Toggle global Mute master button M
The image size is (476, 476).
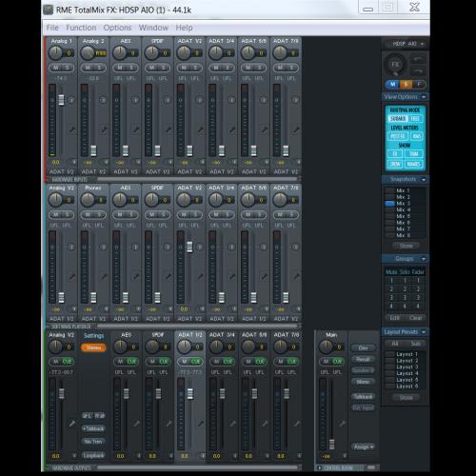393,84
